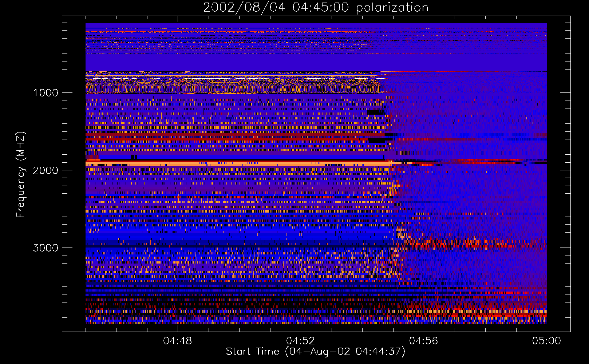Click the "04:52" time tick label
This screenshot has width=589, height=364.
click(300, 341)
